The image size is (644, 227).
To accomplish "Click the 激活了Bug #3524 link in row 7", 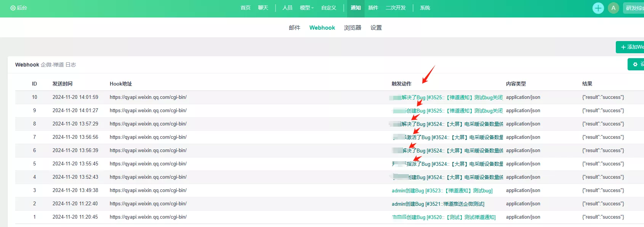I will point(448,137).
